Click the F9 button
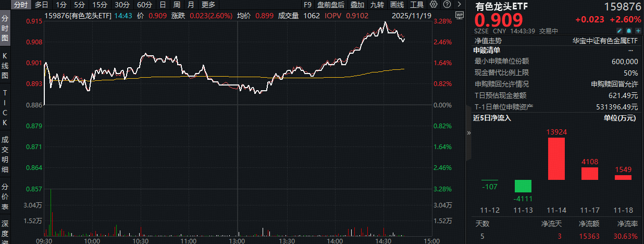Image resolution: width=644 pixels, height=244 pixels. click(x=307, y=5)
